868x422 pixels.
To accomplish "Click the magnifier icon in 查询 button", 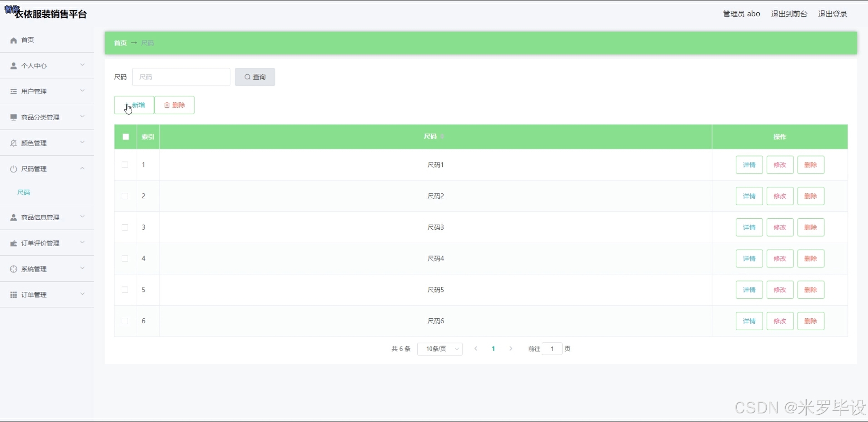I will tap(248, 77).
